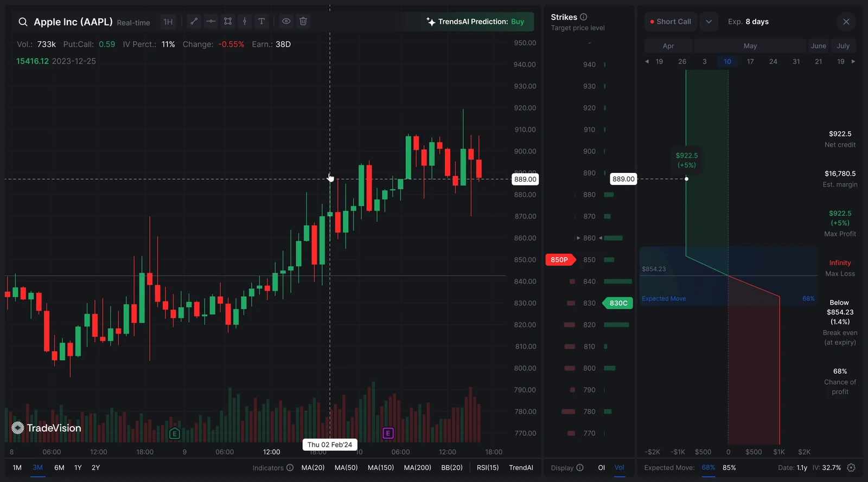Set expected move to 85%
Viewport: 868px width, 482px height.
pyautogui.click(x=729, y=467)
